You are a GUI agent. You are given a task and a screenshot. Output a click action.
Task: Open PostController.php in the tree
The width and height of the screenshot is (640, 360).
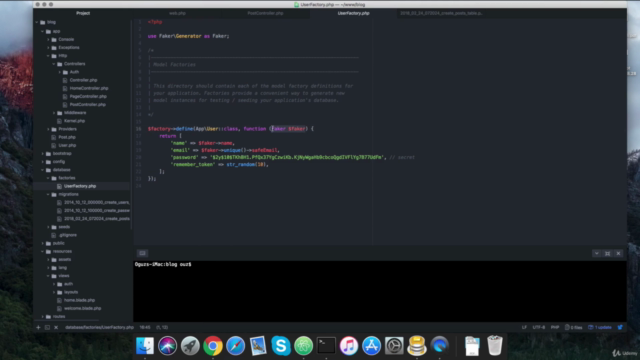tap(87, 104)
